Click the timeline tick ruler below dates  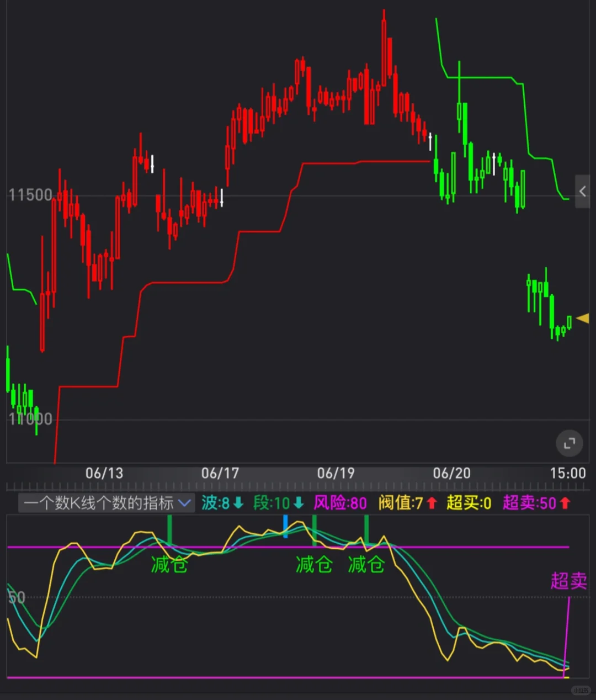pyautogui.click(x=298, y=487)
